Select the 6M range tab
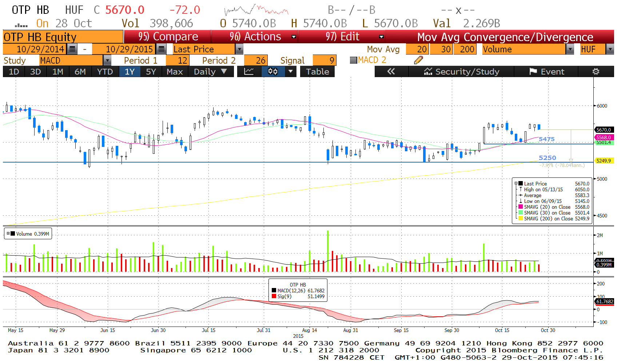This screenshot has width=617, height=364. tap(80, 72)
